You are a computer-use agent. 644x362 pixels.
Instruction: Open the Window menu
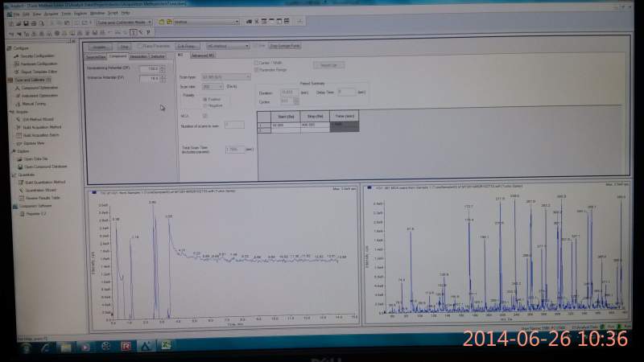coord(97,13)
